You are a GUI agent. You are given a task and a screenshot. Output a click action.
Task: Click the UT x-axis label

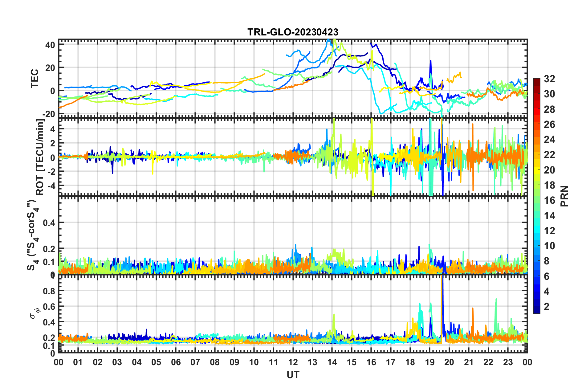pyautogui.click(x=293, y=375)
